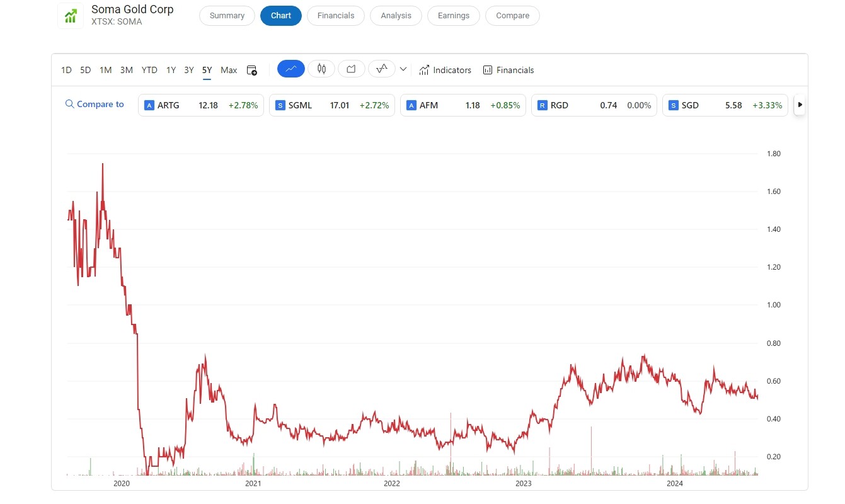Switch to area chart type icon
The height and width of the screenshot is (504, 845).
coord(352,69)
